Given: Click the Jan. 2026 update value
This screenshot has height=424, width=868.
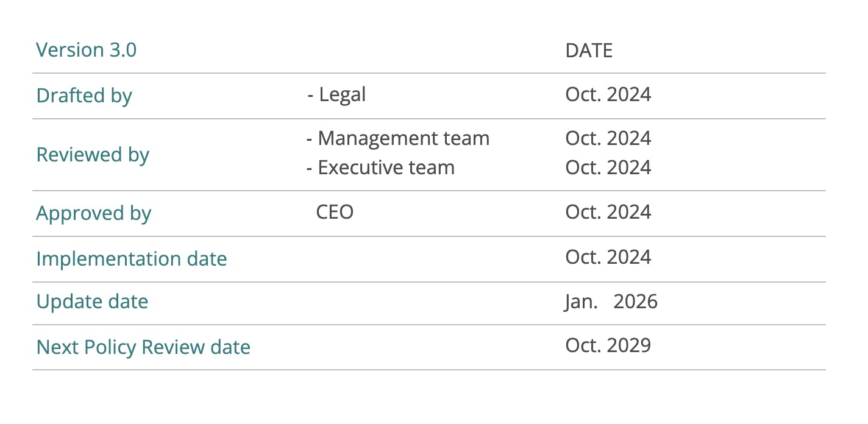Looking at the screenshot, I should pos(611,302).
